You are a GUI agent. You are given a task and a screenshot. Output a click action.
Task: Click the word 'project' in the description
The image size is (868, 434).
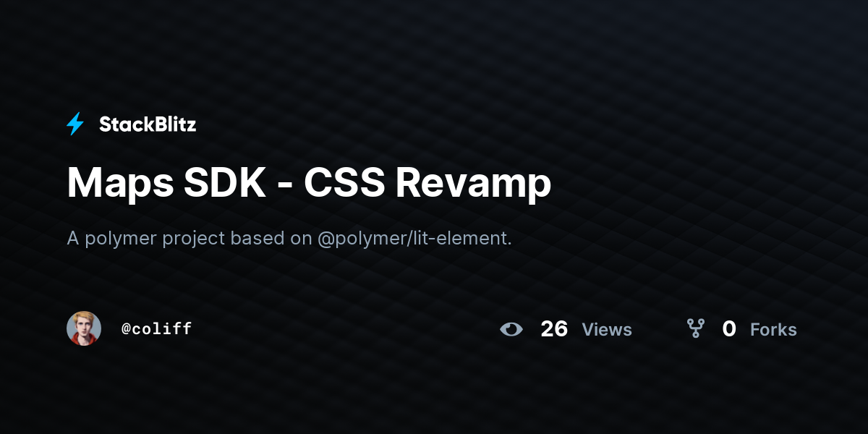coord(194,239)
